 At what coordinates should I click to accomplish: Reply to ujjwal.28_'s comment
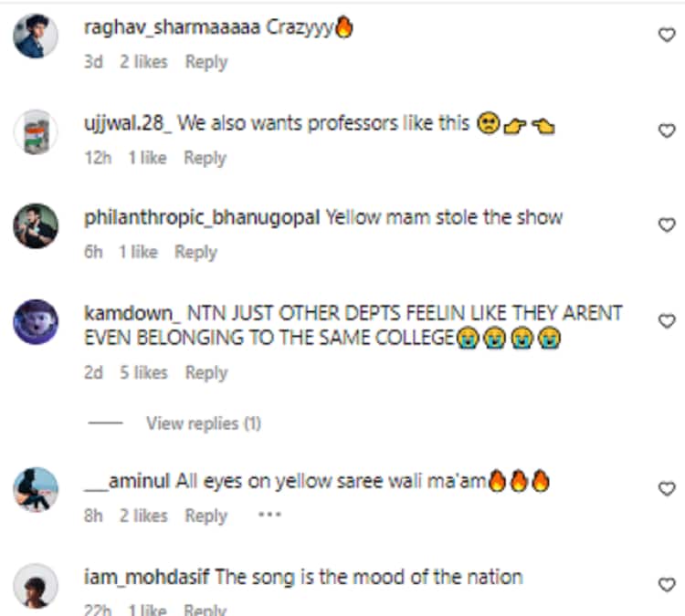pos(205,158)
